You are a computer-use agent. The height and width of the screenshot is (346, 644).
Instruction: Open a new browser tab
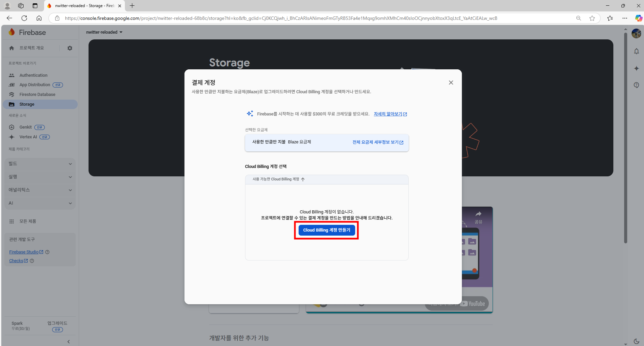[x=132, y=6]
